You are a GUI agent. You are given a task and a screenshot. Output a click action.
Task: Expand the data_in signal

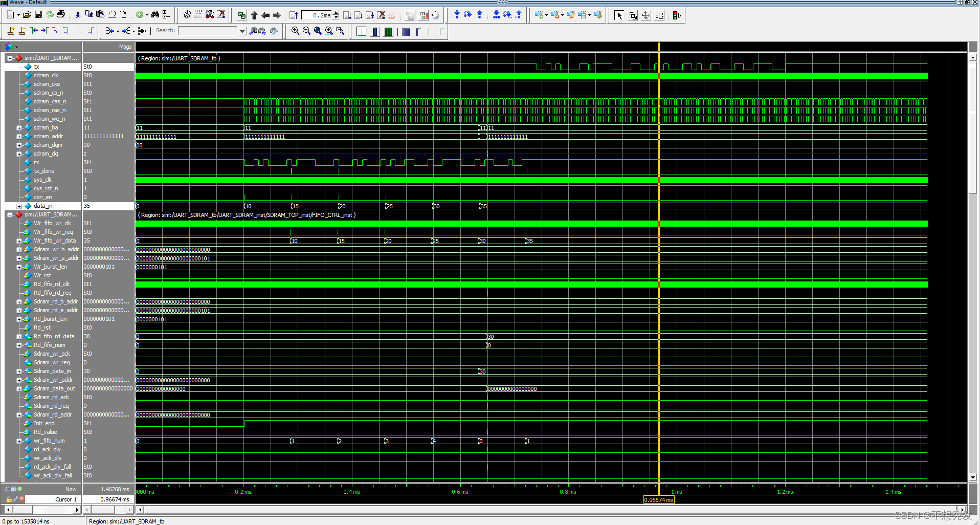[19, 206]
